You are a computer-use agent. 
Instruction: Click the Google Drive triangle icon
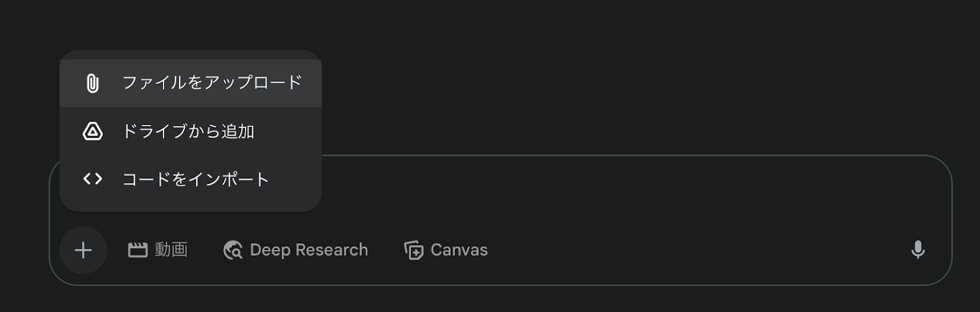pyautogui.click(x=92, y=131)
